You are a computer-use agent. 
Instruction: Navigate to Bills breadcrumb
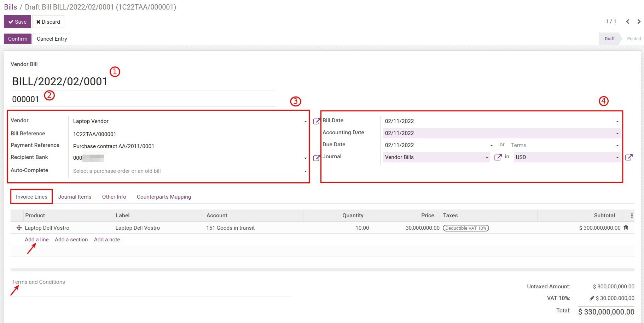(11, 7)
